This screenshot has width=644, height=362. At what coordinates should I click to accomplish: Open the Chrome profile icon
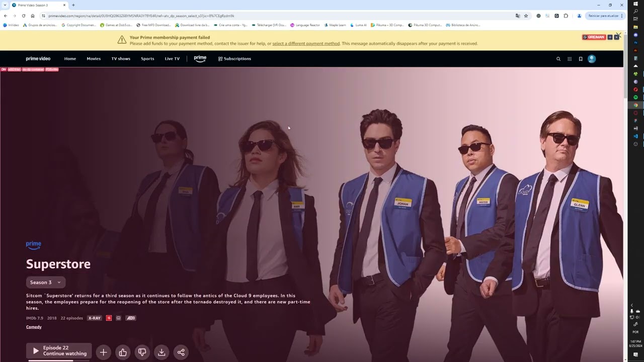click(x=579, y=16)
